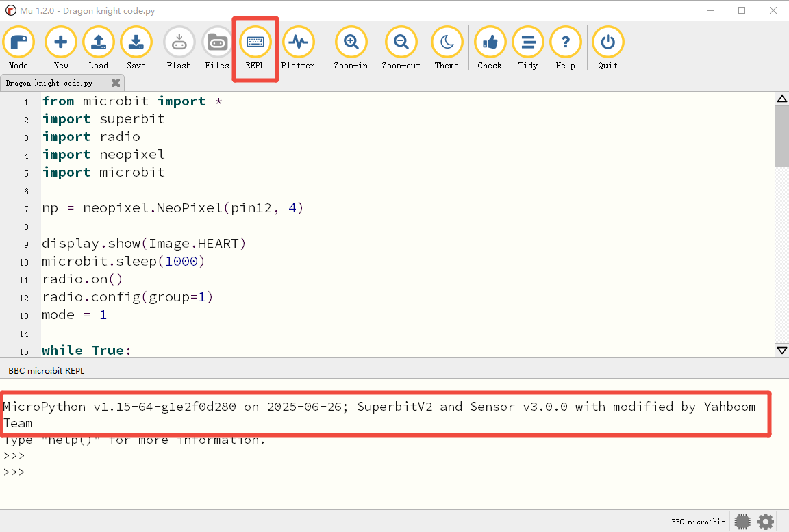This screenshot has height=532, width=789.
Task: Open Mu Help
Action: [x=566, y=49]
